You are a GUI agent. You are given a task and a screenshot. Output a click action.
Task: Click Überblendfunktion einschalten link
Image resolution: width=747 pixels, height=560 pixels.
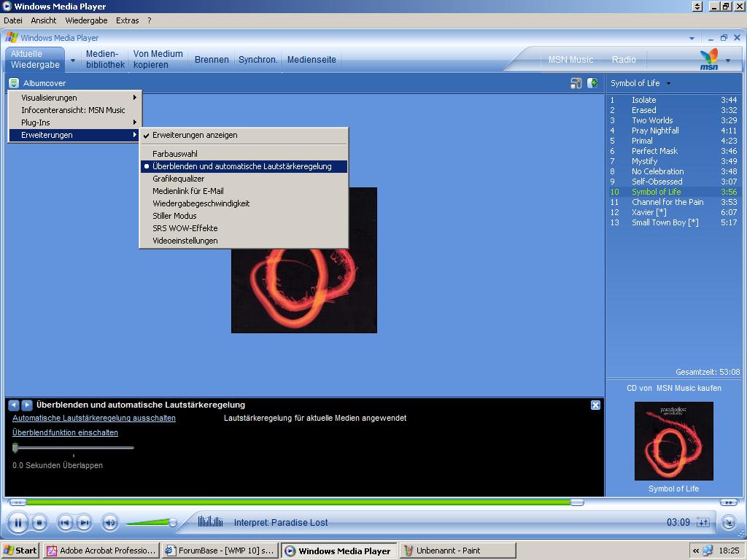click(65, 432)
